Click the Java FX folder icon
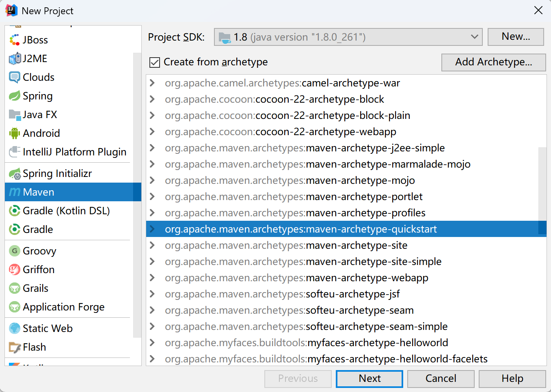 (15, 114)
